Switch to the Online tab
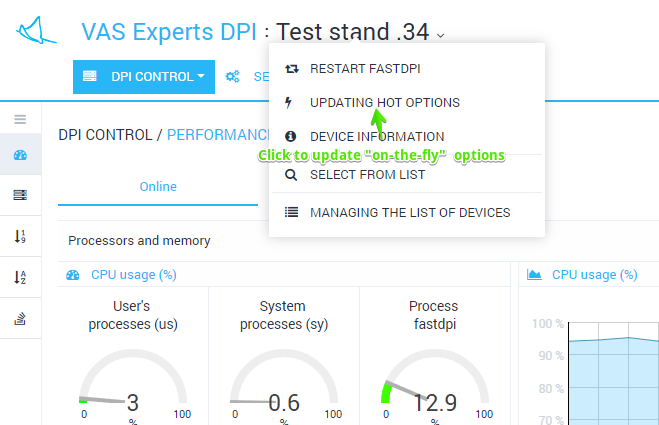 [x=158, y=187]
